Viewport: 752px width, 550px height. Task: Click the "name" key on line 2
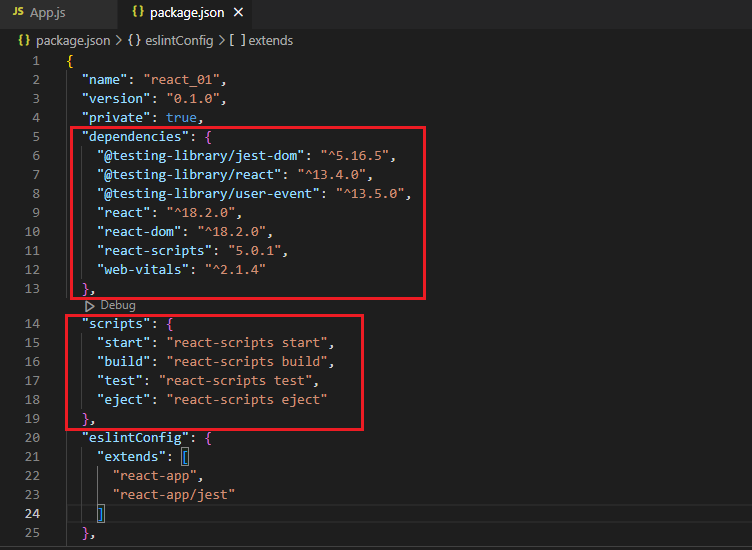(104, 80)
